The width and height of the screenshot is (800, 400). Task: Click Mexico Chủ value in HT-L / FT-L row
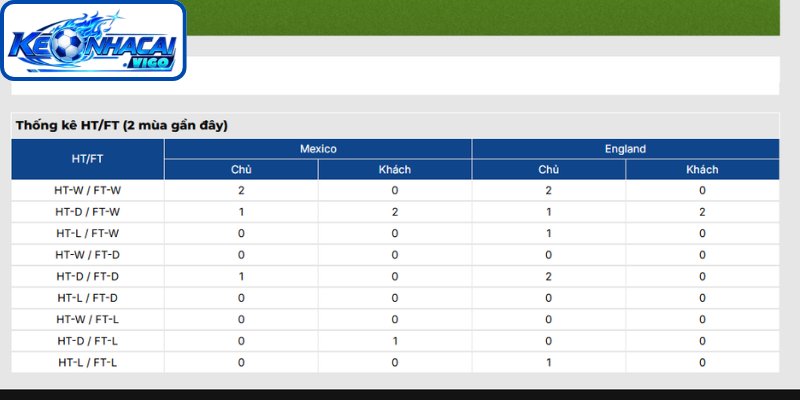pos(241,363)
